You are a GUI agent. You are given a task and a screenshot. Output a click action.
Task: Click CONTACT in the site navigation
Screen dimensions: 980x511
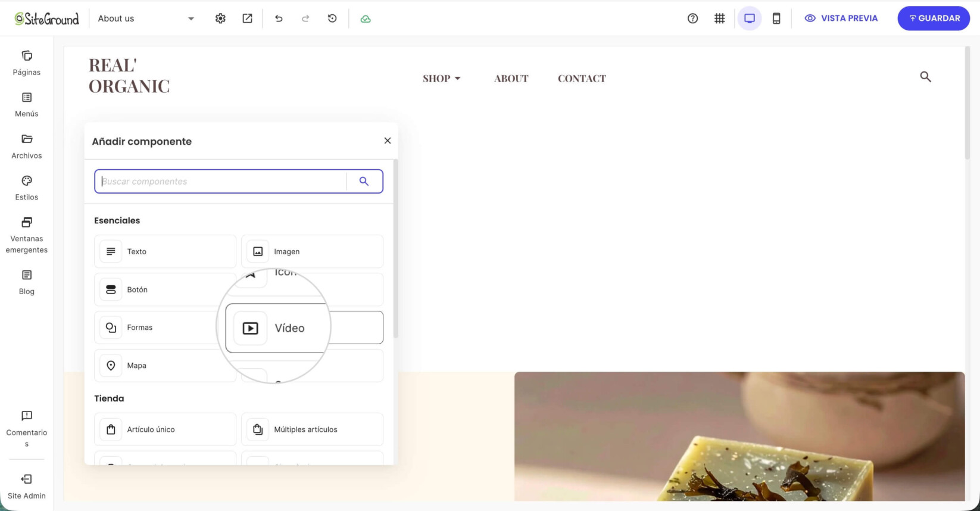tap(582, 79)
